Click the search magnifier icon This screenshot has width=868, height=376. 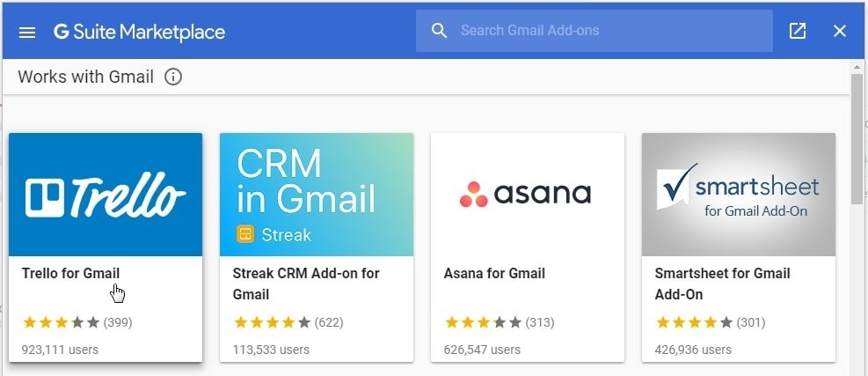tap(440, 31)
